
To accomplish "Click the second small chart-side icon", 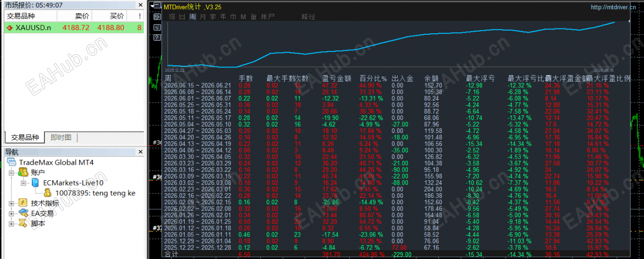I will (x=157, y=16).
